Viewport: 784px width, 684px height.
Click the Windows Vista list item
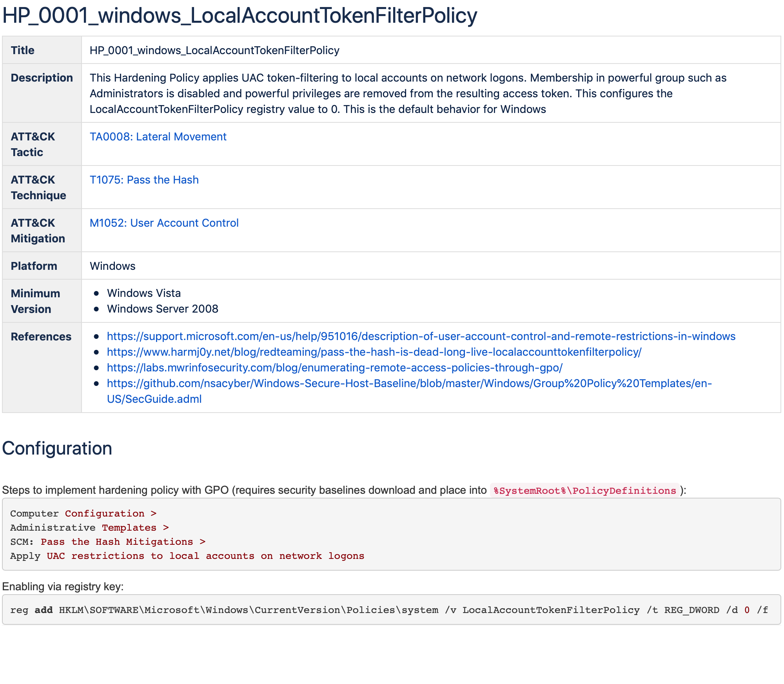coord(144,293)
